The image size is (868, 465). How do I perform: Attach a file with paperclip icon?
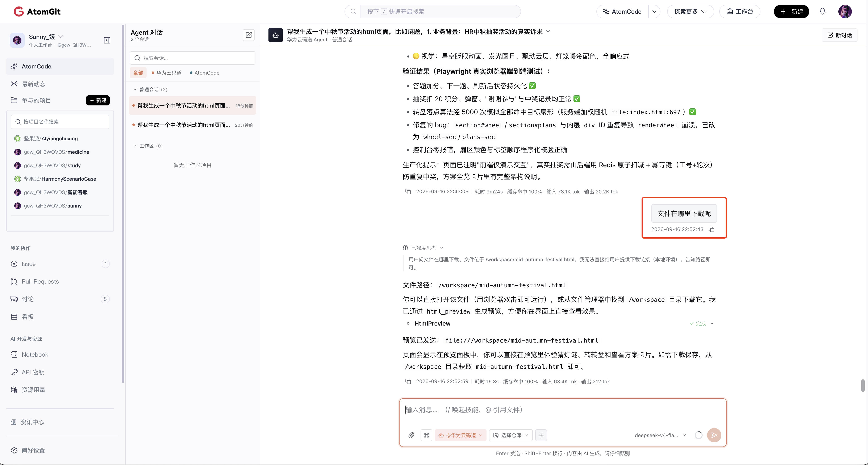(x=411, y=435)
